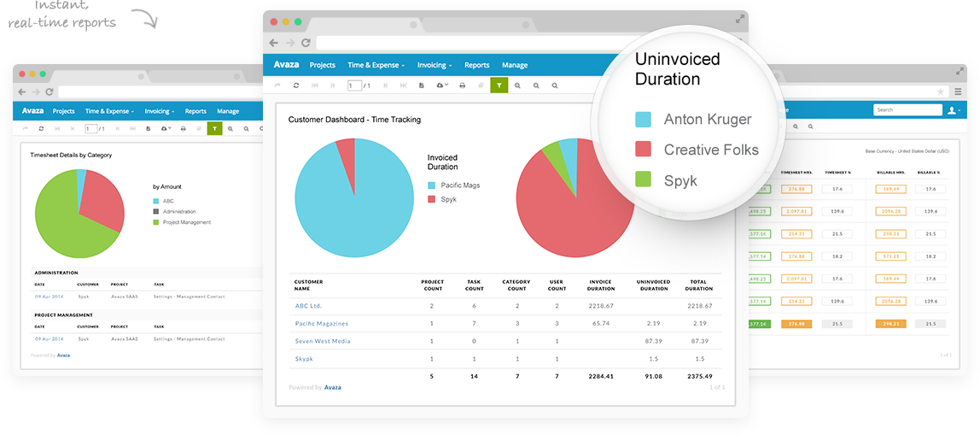Click browser back arrow in left window
Viewport: 980px width, 435px height.
coord(22,91)
